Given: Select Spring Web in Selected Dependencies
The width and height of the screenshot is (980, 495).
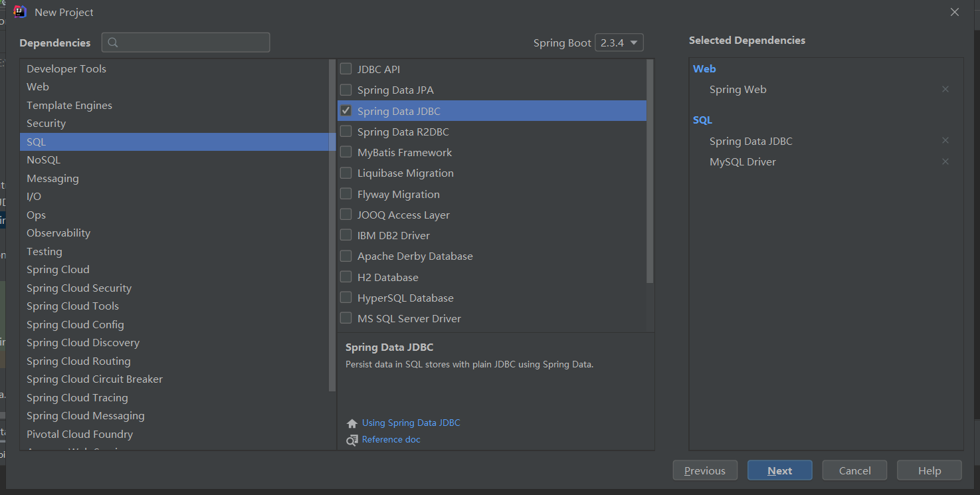Looking at the screenshot, I should 738,89.
